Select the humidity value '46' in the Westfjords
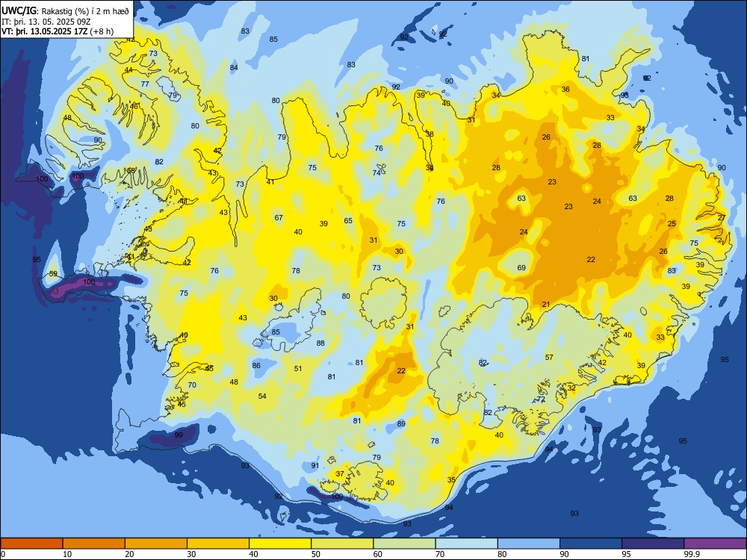 coord(134,106)
